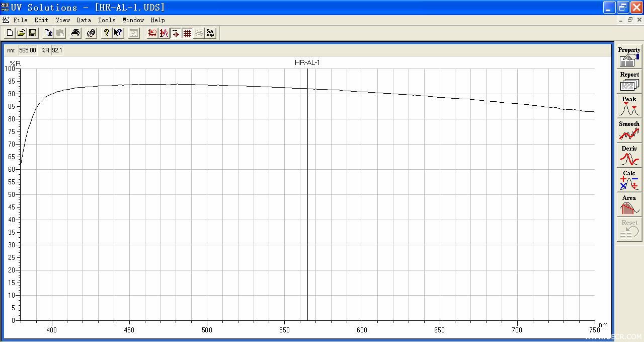The height and width of the screenshot is (342, 644).
Task: Click the greyed curves toolbar icon
Action: coord(199,33)
